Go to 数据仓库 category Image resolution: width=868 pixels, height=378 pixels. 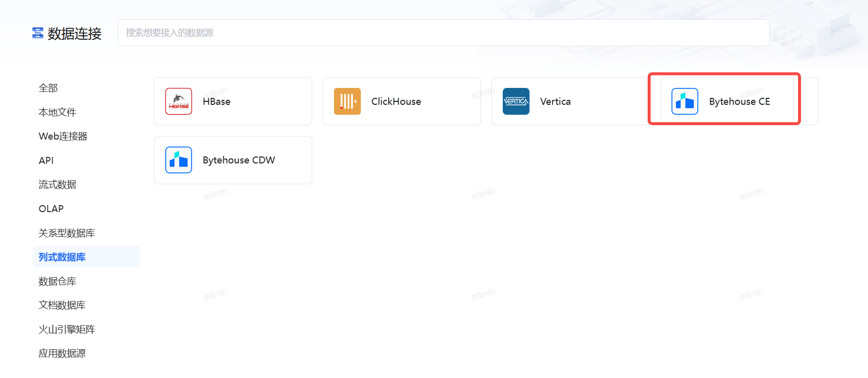[x=58, y=281]
